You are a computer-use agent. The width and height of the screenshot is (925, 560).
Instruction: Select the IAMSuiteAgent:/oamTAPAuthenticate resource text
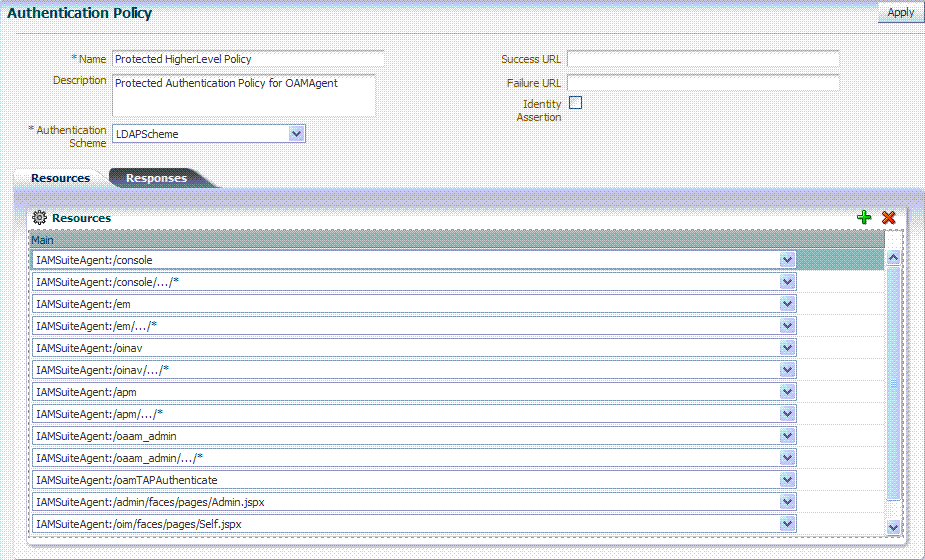coord(127,480)
